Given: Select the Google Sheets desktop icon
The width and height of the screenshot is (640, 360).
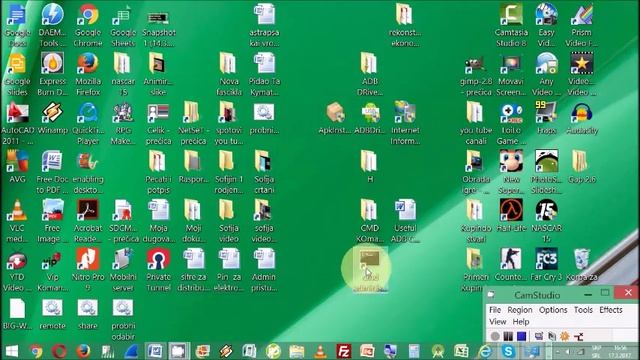Looking at the screenshot, I should pos(123,25).
